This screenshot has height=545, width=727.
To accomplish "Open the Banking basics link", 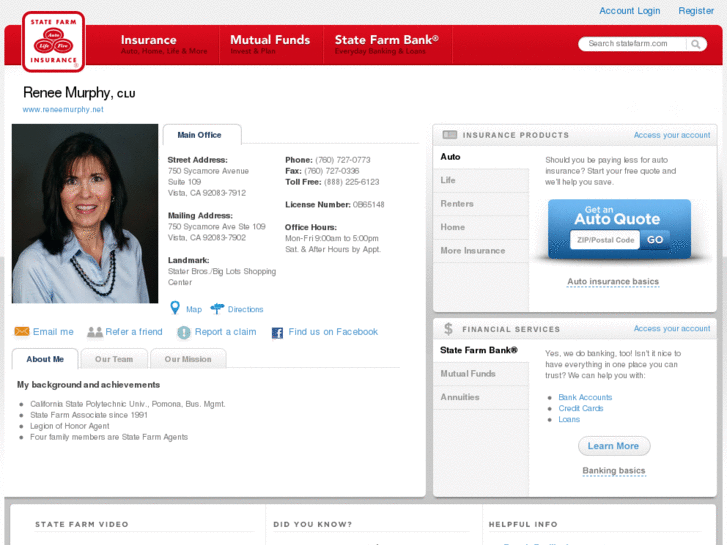I will [x=614, y=471].
